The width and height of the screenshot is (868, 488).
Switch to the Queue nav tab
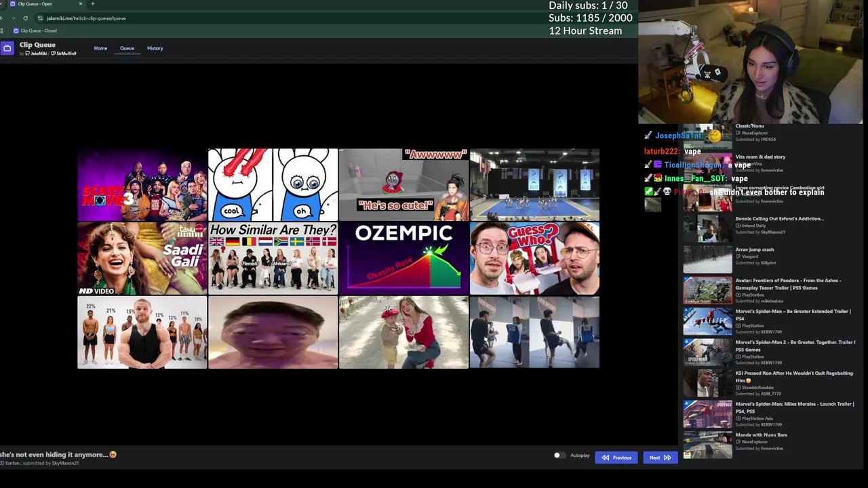coord(127,48)
